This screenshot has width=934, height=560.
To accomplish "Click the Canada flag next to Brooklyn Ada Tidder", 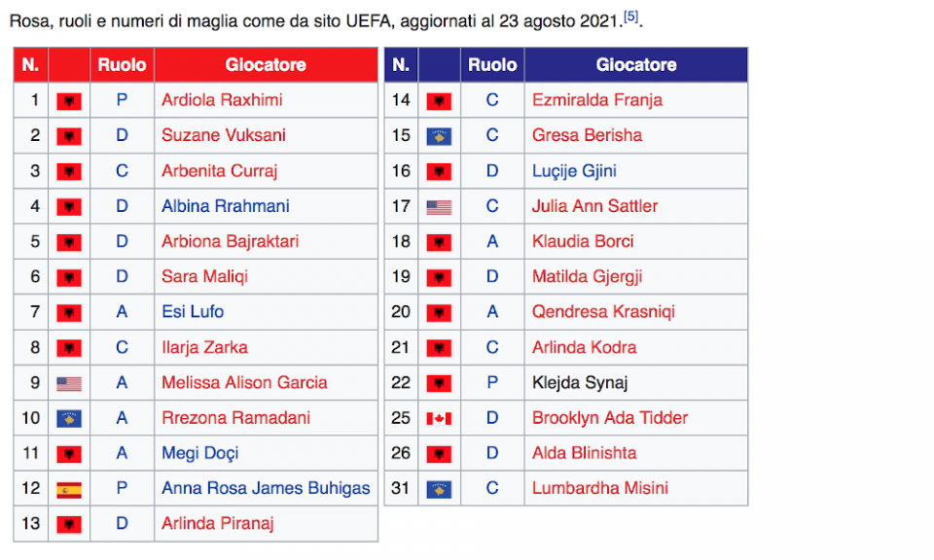I will [439, 419].
